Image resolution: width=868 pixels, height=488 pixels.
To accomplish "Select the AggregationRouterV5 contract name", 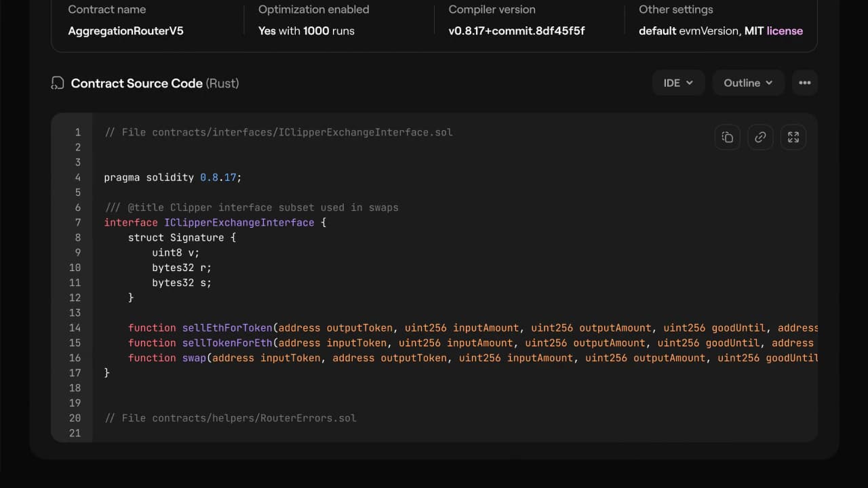I will click(x=125, y=30).
